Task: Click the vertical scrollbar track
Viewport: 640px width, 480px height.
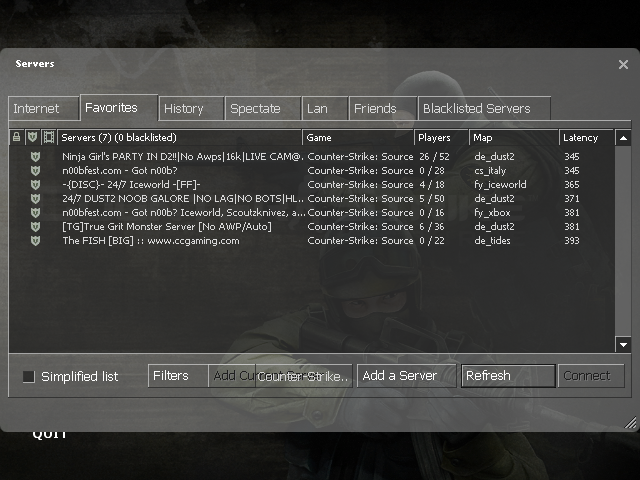Action: click(x=623, y=241)
